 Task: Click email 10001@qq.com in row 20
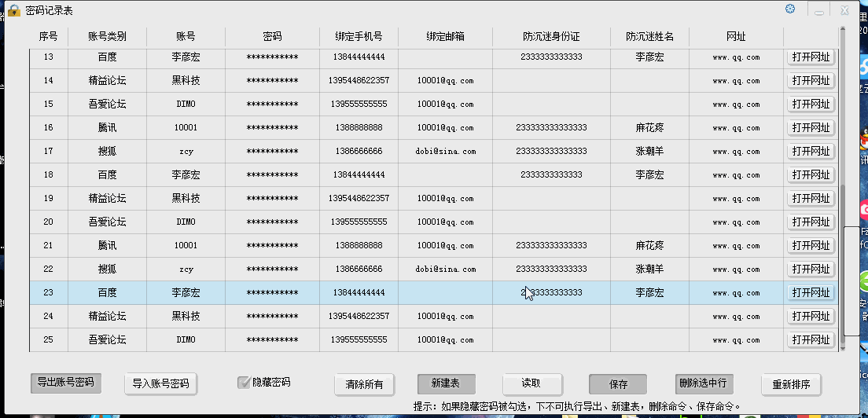coord(446,222)
